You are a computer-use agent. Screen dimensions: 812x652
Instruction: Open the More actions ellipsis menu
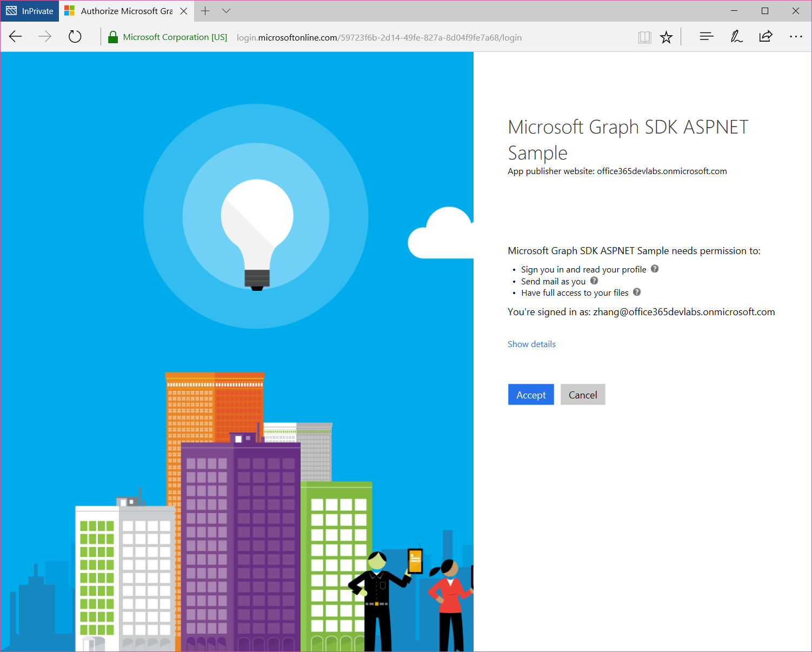pyautogui.click(x=796, y=37)
